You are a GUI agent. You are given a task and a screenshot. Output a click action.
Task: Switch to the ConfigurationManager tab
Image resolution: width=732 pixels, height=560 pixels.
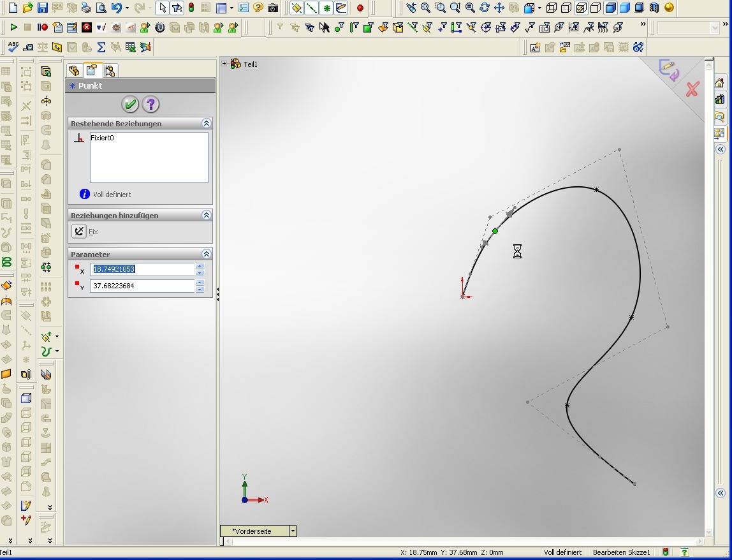point(109,70)
